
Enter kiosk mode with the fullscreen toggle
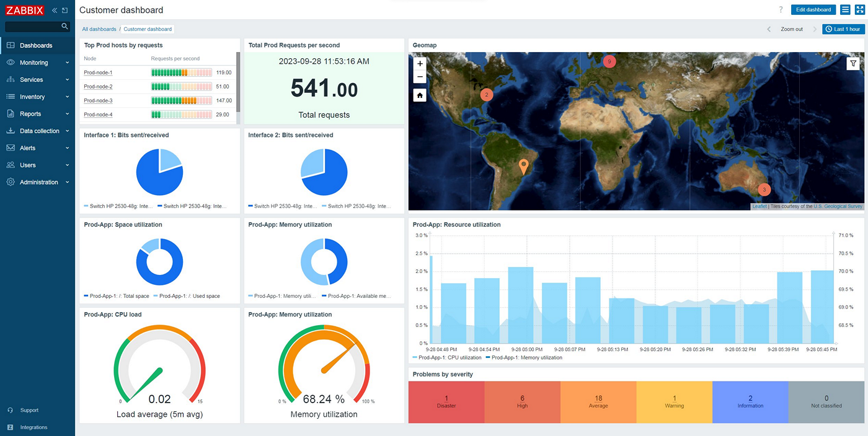[859, 9]
